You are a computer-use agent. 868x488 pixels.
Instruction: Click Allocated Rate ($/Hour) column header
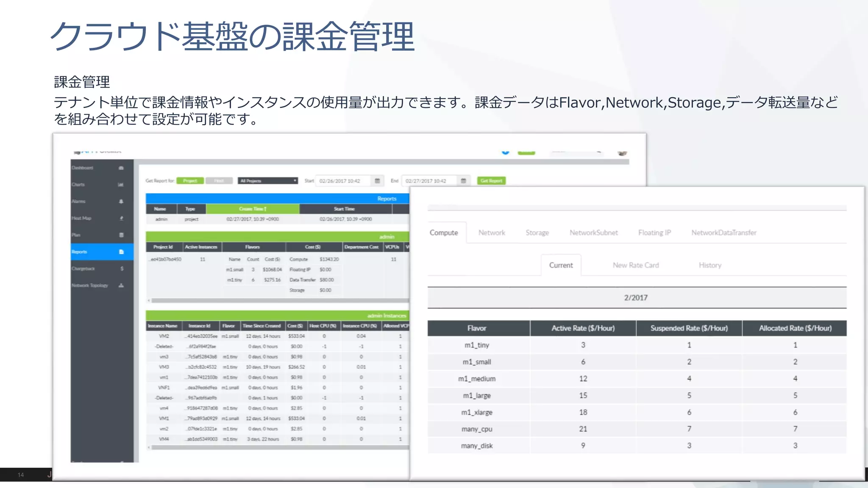point(795,328)
